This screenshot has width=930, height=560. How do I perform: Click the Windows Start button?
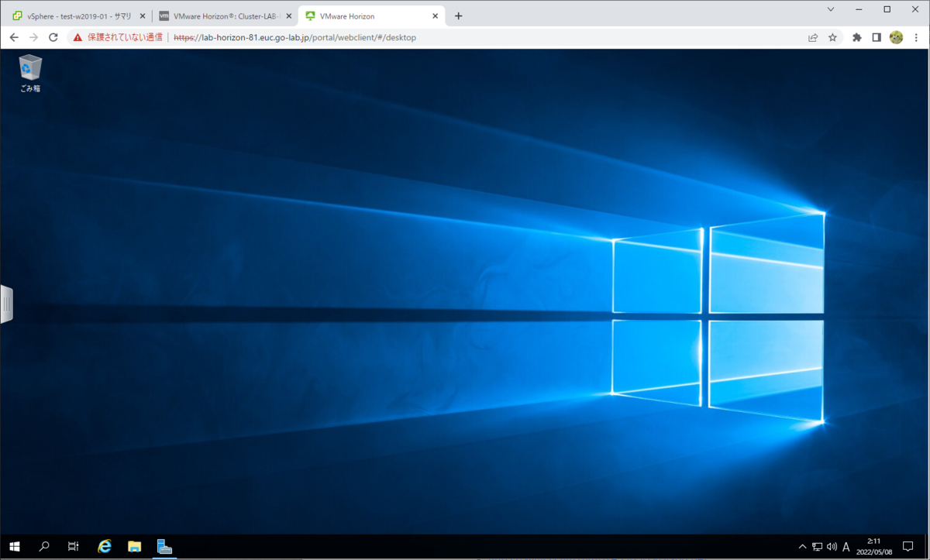[15, 547]
